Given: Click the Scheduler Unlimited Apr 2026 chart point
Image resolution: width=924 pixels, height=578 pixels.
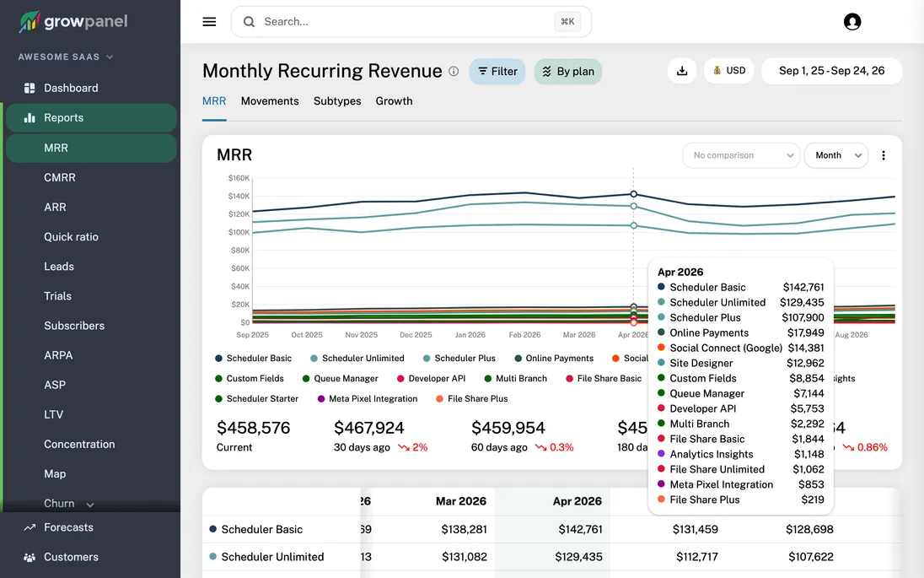Looking at the screenshot, I should tap(633, 206).
